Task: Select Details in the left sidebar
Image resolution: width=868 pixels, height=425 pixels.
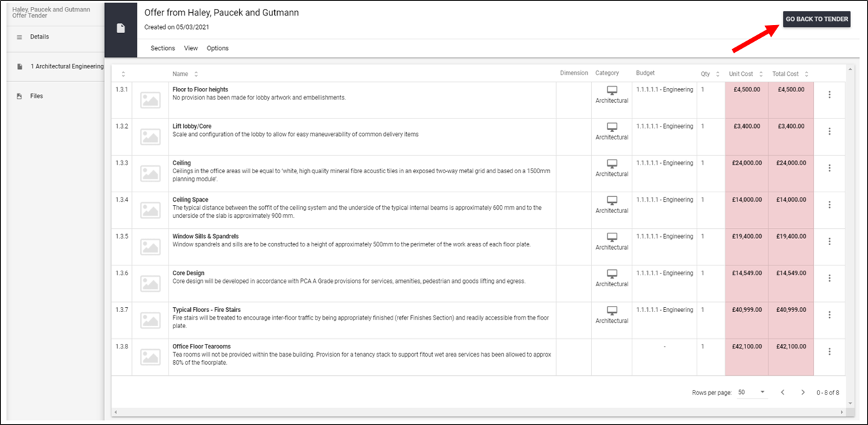Action: point(39,37)
